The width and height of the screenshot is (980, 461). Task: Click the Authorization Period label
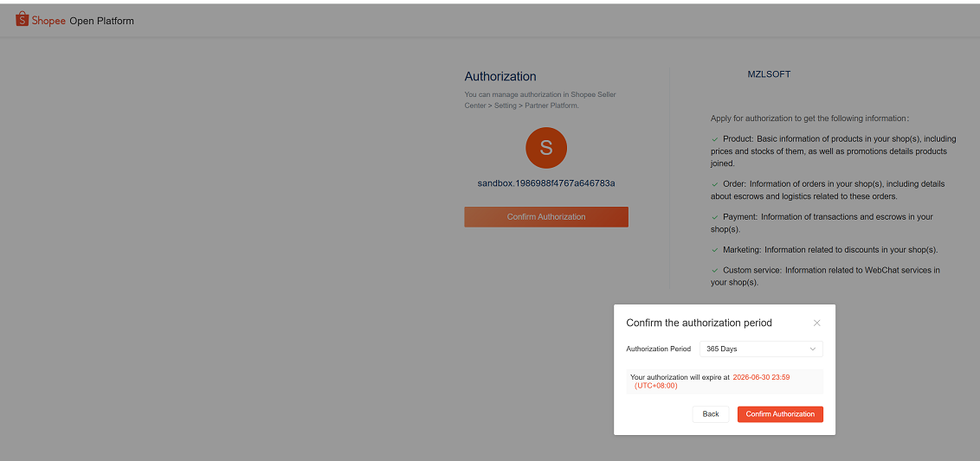pyautogui.click(x=658, y=349)
